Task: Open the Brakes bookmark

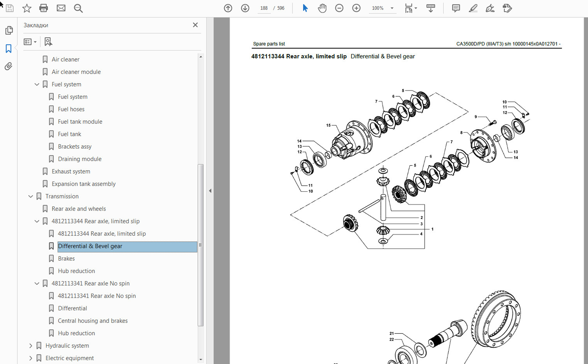Action: pyautogui.click(x=66, y=258)
